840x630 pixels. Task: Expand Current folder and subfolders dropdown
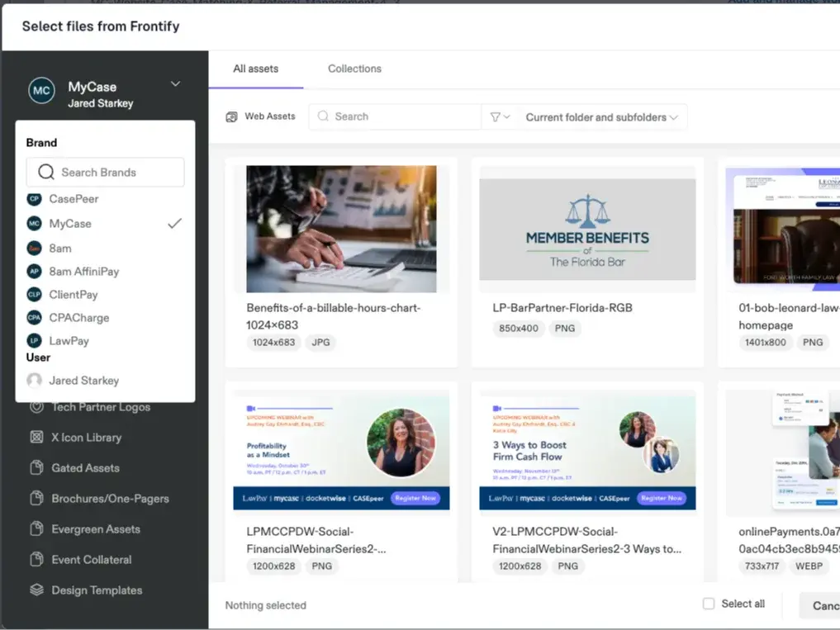click(x=601, y=117)
